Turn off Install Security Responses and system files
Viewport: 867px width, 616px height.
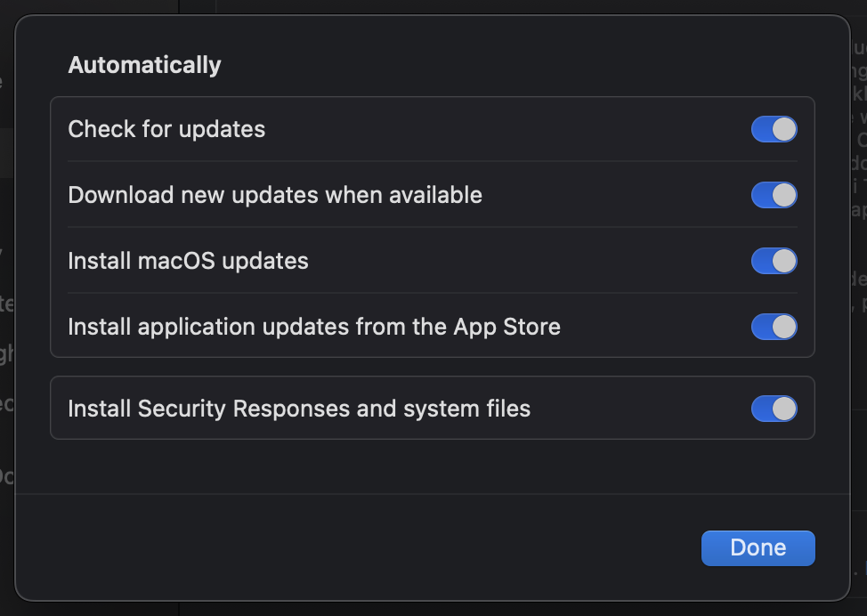pyautogui.click(x=773, y=409)
